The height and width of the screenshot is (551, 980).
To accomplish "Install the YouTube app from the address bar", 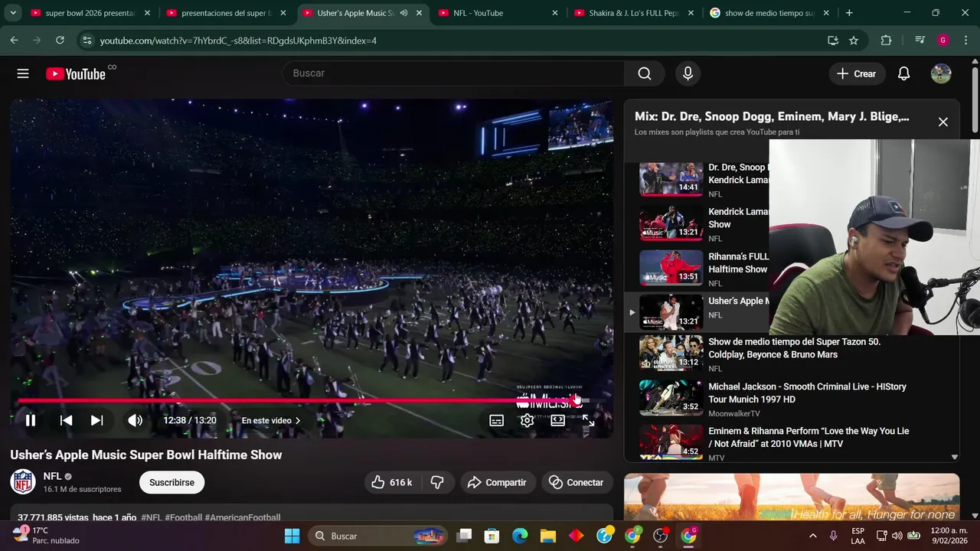I will coord(833,41).
